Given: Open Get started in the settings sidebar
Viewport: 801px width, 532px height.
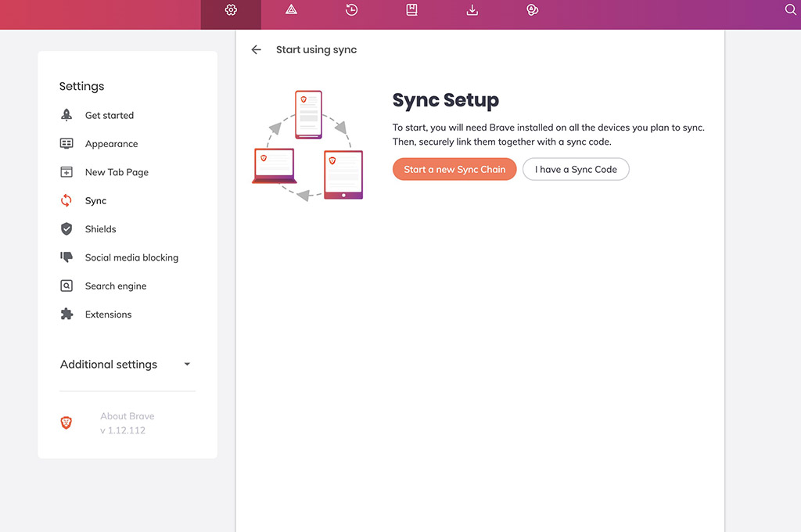Looking at the screenshot, I should tap(109, 116).
